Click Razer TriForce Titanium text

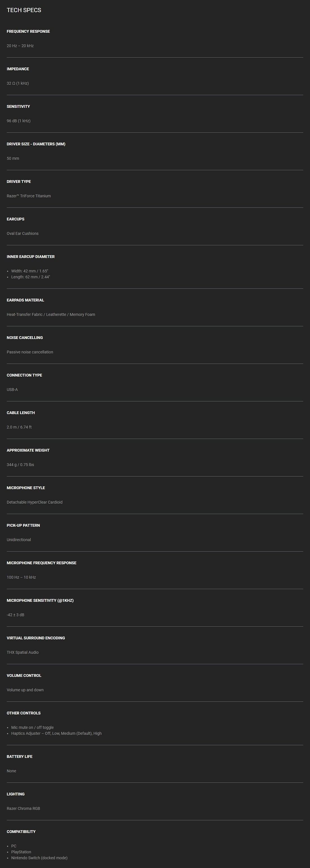coord(29,196)
